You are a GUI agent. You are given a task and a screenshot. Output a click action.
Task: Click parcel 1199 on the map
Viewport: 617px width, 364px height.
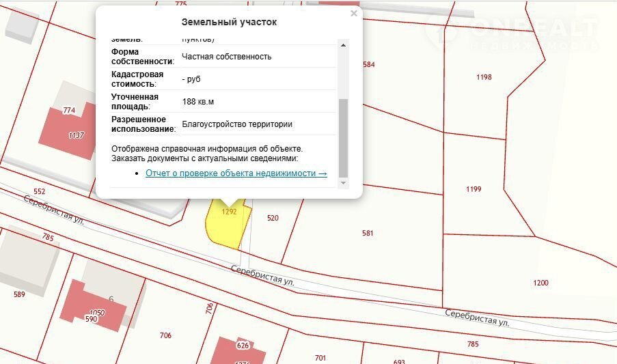pyautogui.click(x=474, y=189)
